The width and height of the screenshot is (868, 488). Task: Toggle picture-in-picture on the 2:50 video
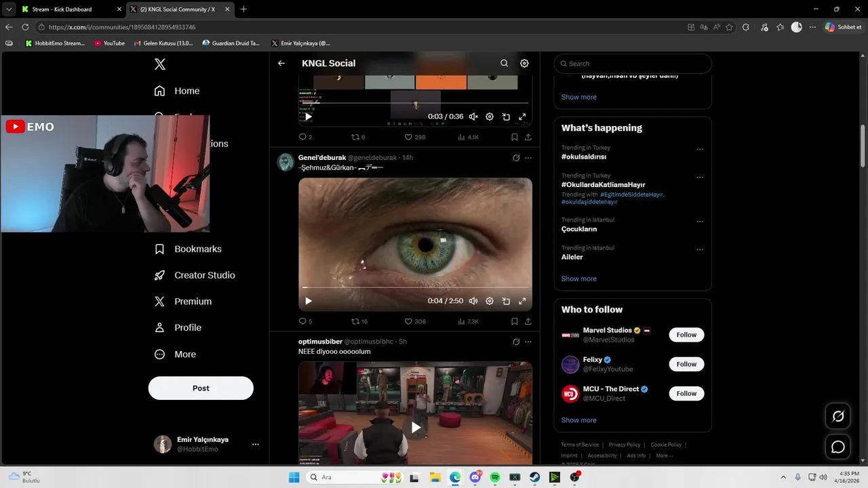click(506, 301)
